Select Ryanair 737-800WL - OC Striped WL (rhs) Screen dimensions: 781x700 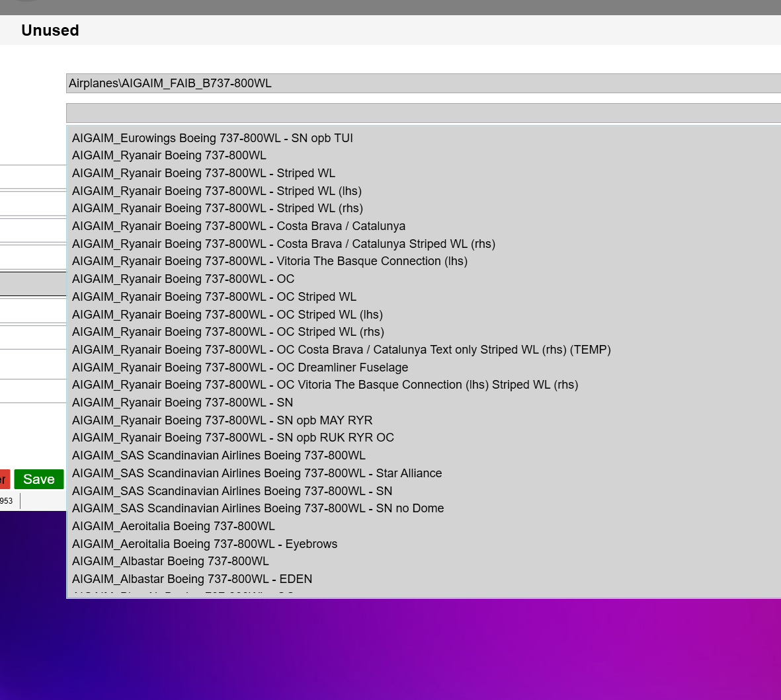[x=228, y=332]
